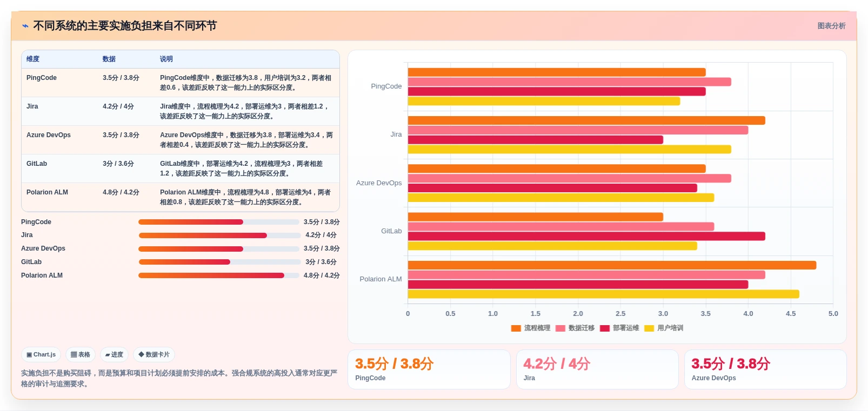Click the 数据卡片 tag chip
Image resolution: width=868 pixels, height=411 pixels.
154,355
